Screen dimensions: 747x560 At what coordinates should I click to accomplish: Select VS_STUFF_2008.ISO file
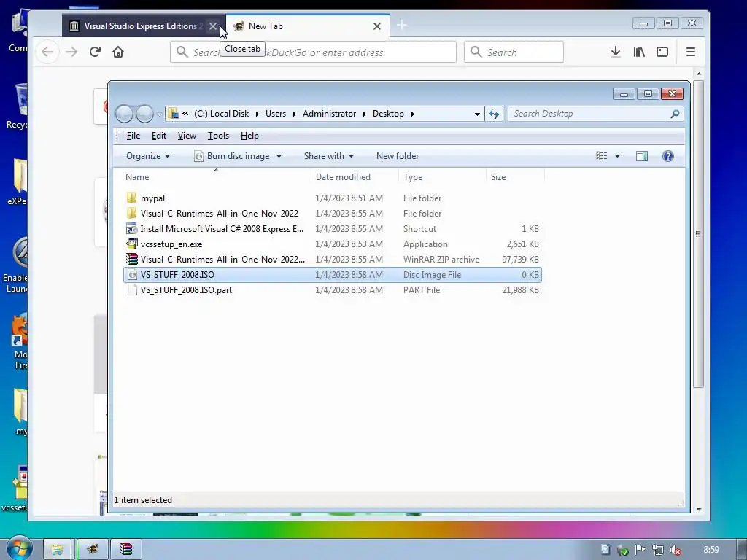(332, 275)
